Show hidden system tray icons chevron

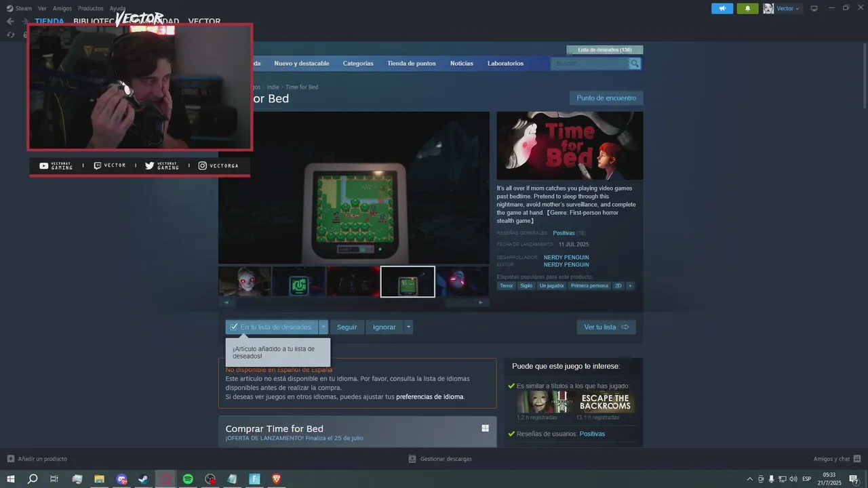[x=750, y=479]
